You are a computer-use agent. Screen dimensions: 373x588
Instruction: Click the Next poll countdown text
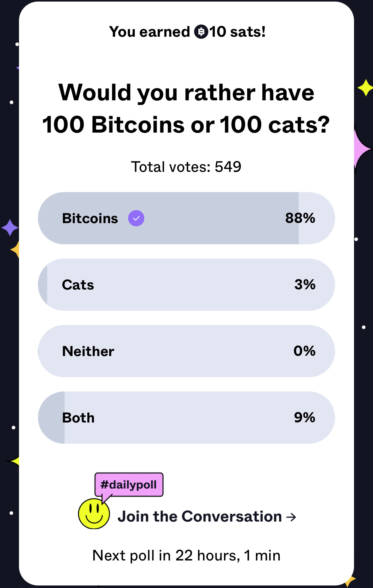pos(186,555)
